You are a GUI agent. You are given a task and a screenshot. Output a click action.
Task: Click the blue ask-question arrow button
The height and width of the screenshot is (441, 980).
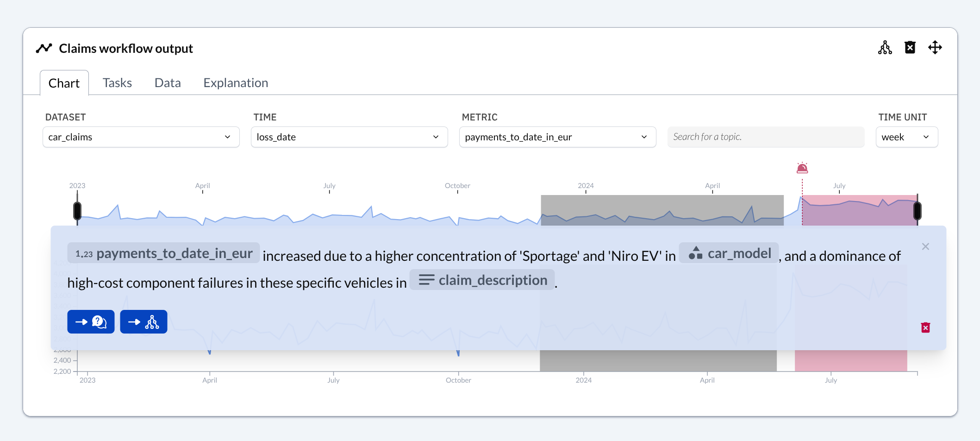(x=91, y=322)
